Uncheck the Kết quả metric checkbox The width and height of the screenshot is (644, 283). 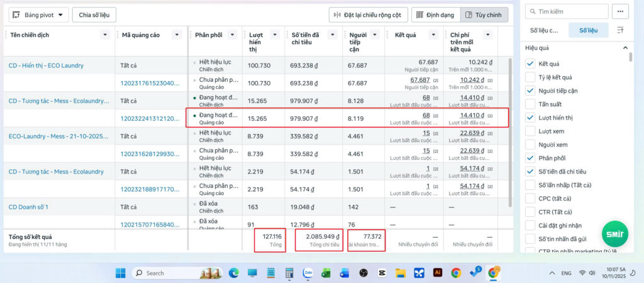click(530, 64)
